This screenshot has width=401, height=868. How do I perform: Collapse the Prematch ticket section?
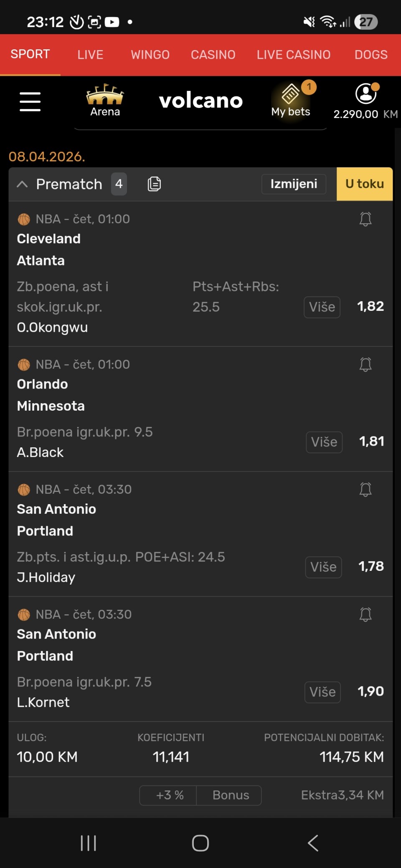[x=22, y=184]
